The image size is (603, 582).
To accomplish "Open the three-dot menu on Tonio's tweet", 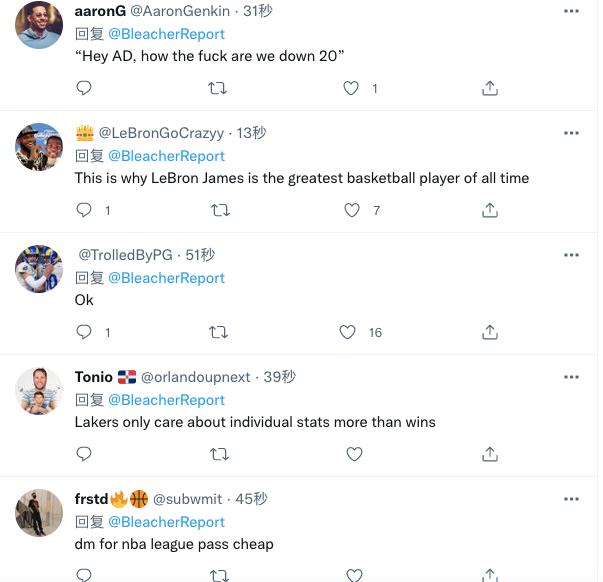I will pos(571,377).
